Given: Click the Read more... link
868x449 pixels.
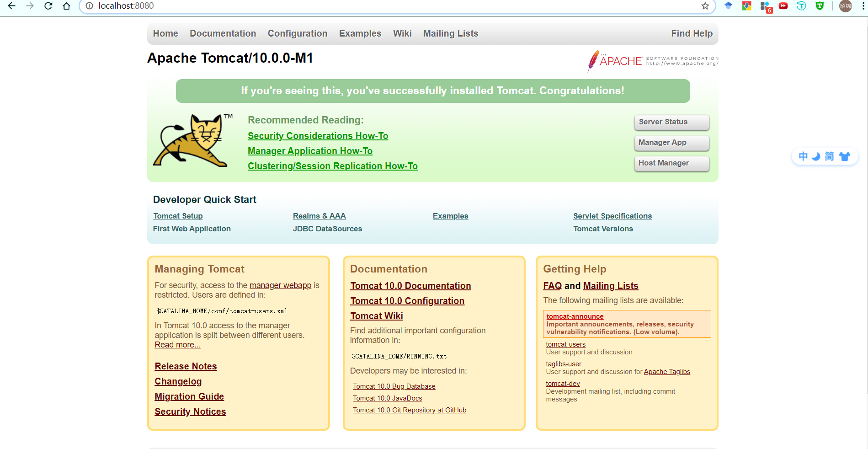Looking at the screenshot, I should click(178, 345).
